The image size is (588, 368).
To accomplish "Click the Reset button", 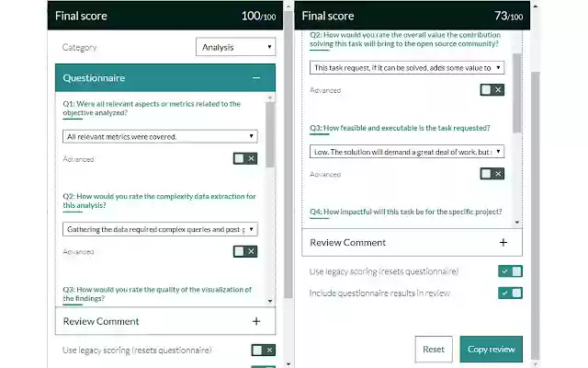I will (x=434, y=350).
